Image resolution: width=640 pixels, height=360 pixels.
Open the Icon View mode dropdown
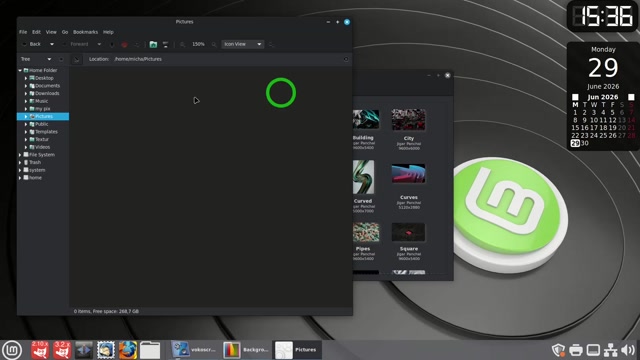pyautogui.click(x=243, y=44)
